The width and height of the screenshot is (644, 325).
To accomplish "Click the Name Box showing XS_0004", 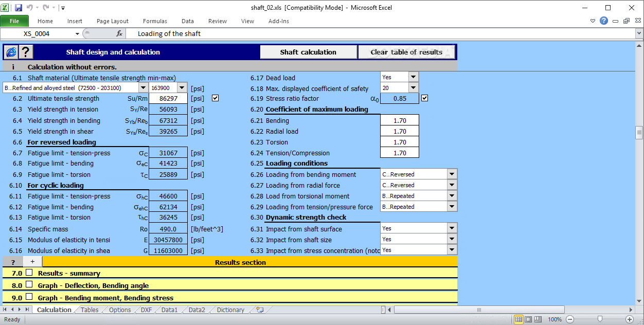I will [x=37, y=33].
